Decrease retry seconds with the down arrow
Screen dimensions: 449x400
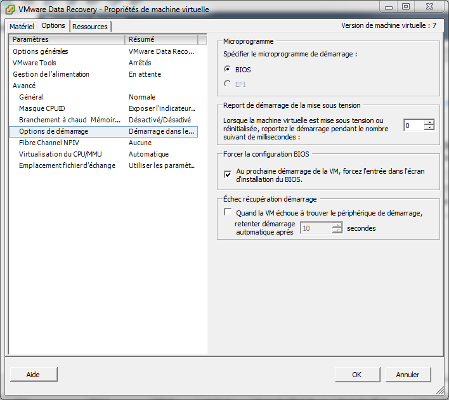point(337,231)
